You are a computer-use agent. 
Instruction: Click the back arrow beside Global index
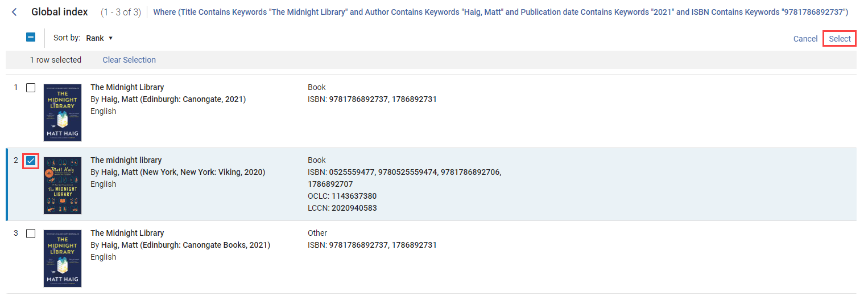[x=15, y=12]
